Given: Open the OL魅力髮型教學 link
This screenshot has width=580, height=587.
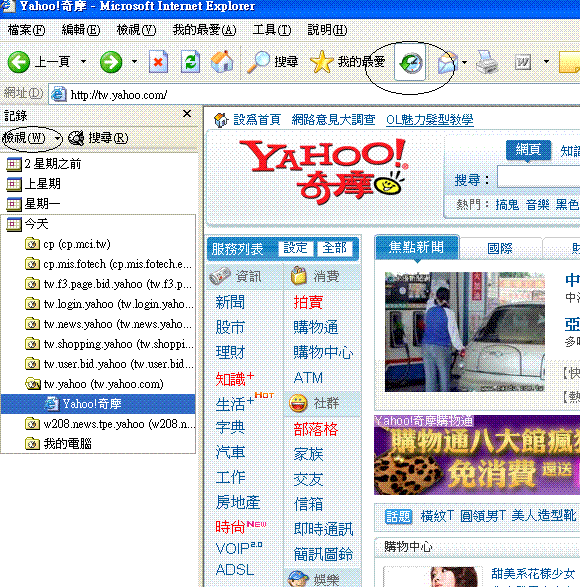Looking at the screenshot, I should (430, 120).
